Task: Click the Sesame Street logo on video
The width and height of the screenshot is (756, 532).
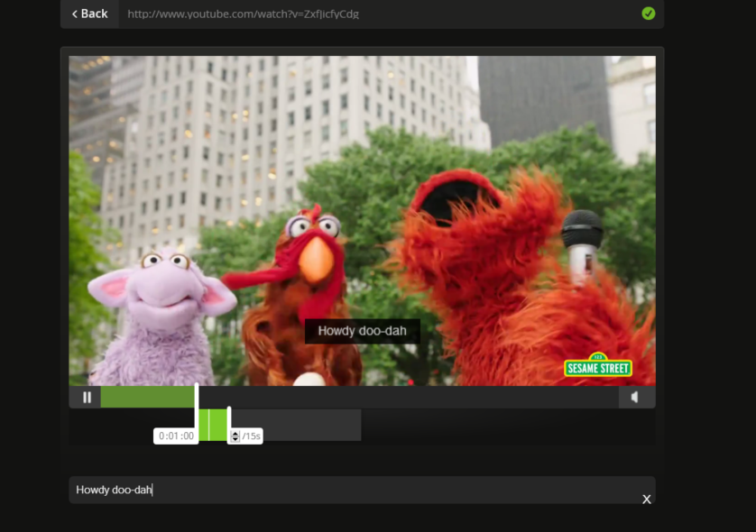Action: click(598, 366)
